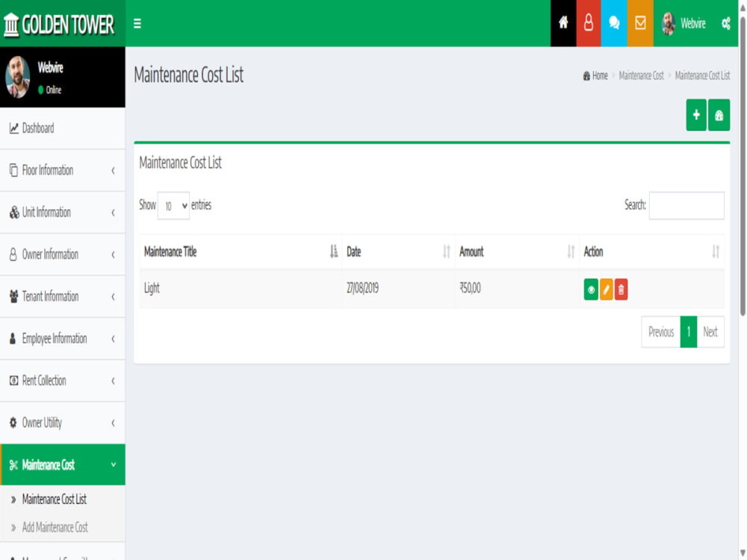This screenshot has width=747, height=560.
Task: Click the Owner Utility gear icon
Action: [x=13, y=423]
